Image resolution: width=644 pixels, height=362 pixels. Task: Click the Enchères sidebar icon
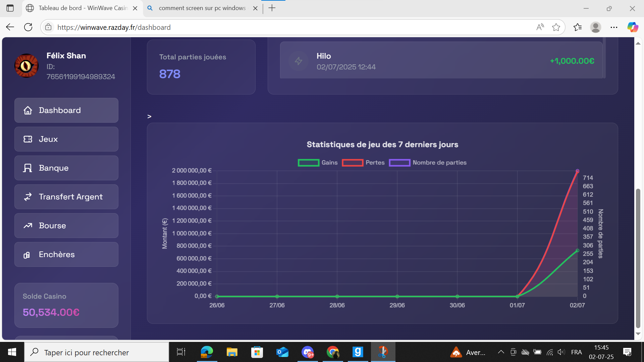point(27,255)
